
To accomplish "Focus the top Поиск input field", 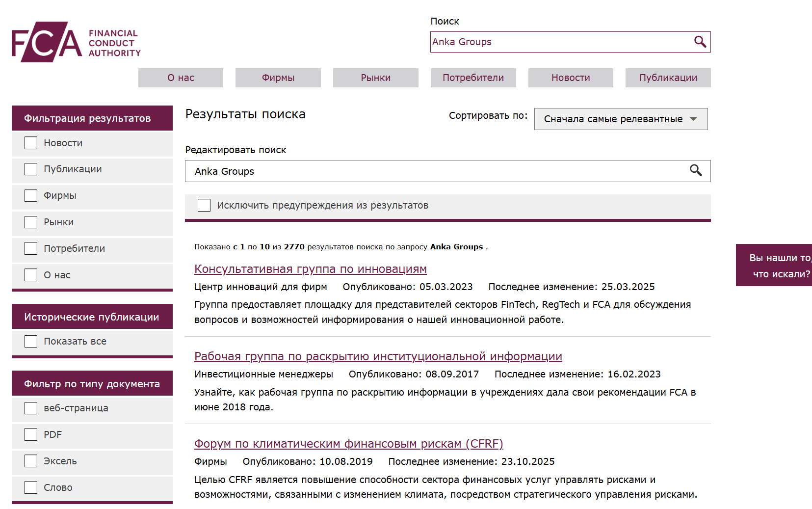I will 559,42.
